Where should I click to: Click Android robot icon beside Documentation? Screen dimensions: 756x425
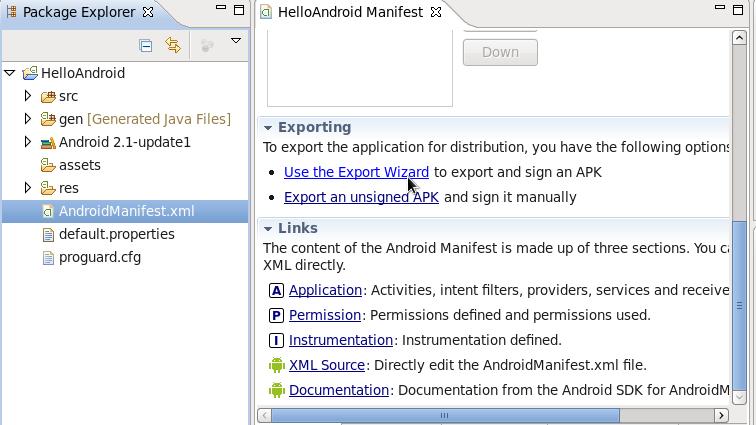tap(277, 390)
